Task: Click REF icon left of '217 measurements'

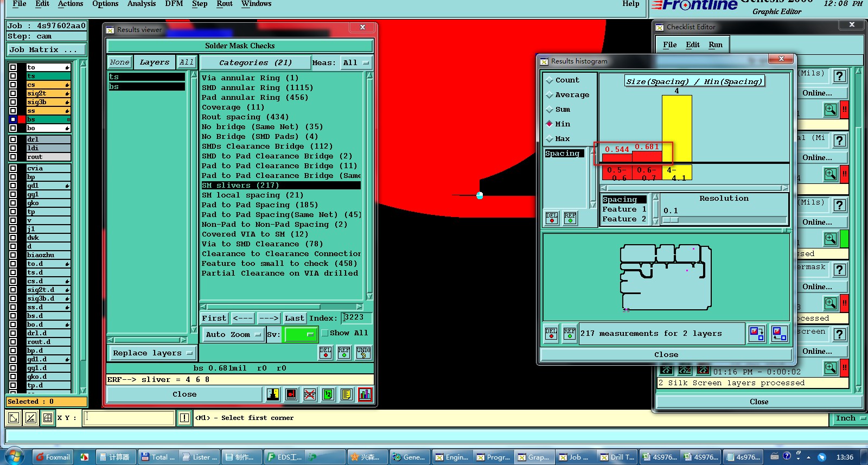Action: tap(570, 334)
